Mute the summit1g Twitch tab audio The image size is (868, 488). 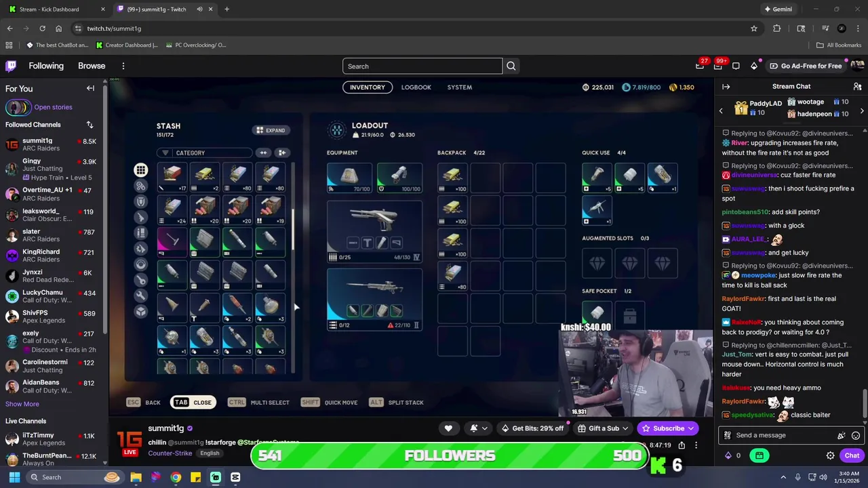click(199, 9)
